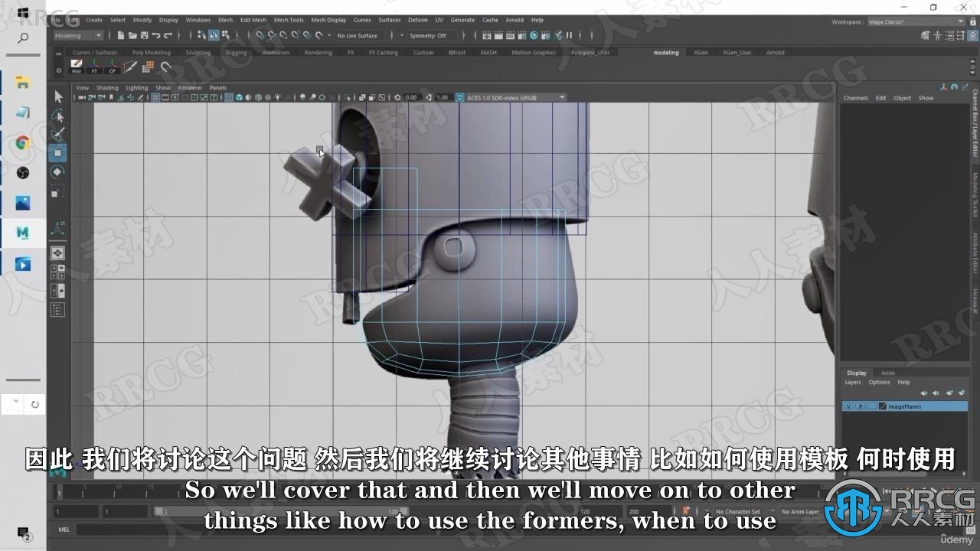Screen dimensions: 980x551
Task: Toggle P playback box of ImagePlanes layer
Action: click(861, 406)
